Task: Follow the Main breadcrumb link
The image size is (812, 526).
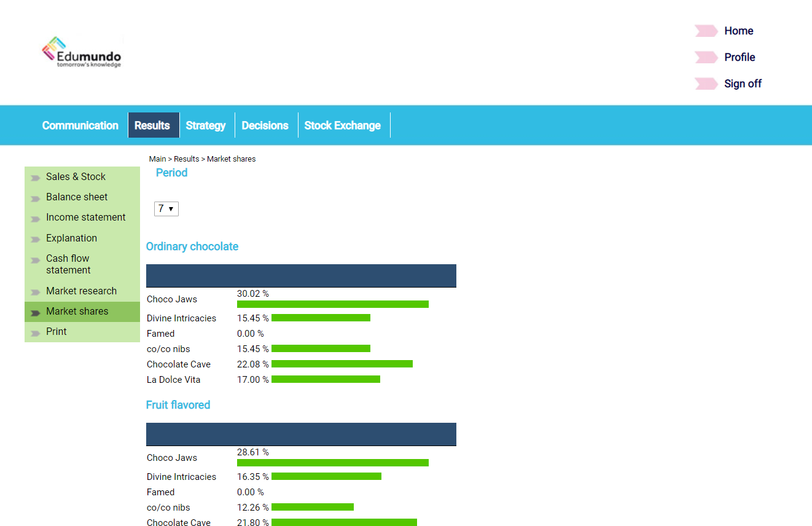Action: point(157,159)
